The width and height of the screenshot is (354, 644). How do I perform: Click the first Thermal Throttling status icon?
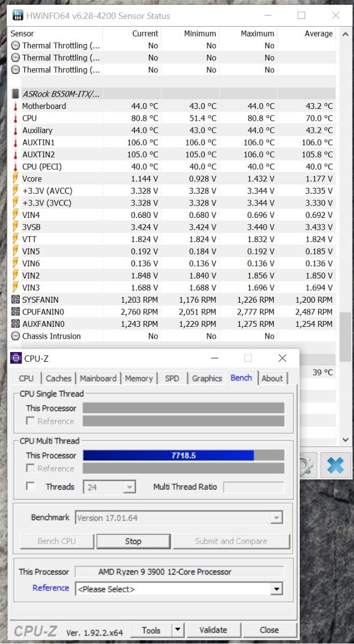coord(15,46)
